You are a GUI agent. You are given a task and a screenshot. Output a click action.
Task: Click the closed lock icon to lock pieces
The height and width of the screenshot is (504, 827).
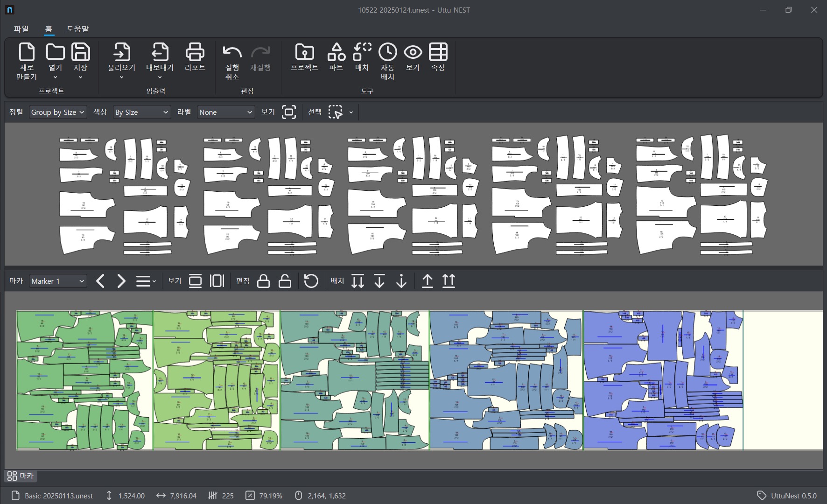coord(263,281)
